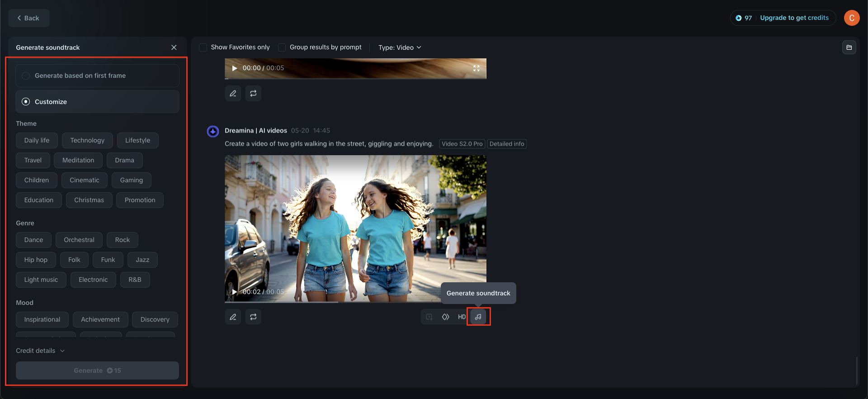Click Upgrade to get credits link
This screenshot has height=399, width=868.
coord(794,18)
